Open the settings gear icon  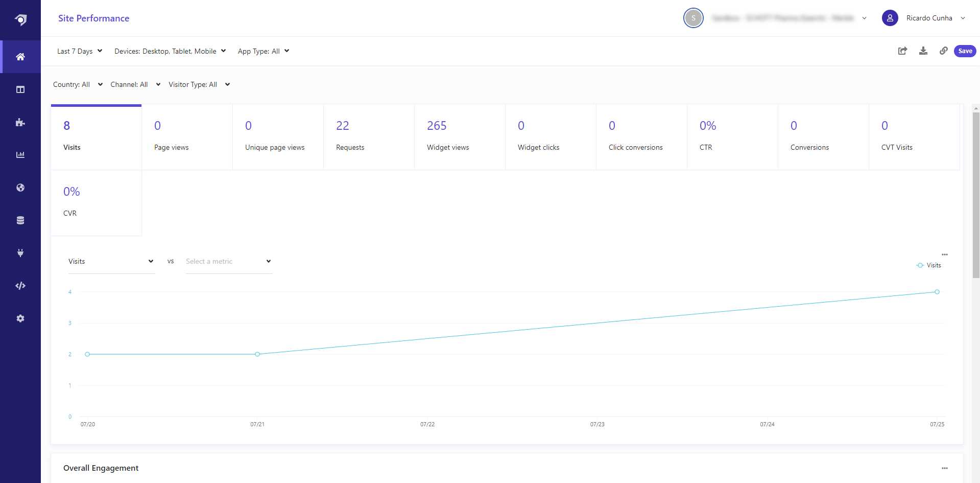[x=20, y=318]
